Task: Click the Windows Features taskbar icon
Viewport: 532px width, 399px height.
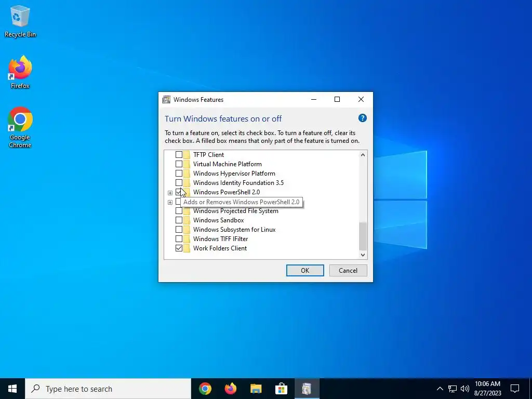Action: [x=307, y=389]
